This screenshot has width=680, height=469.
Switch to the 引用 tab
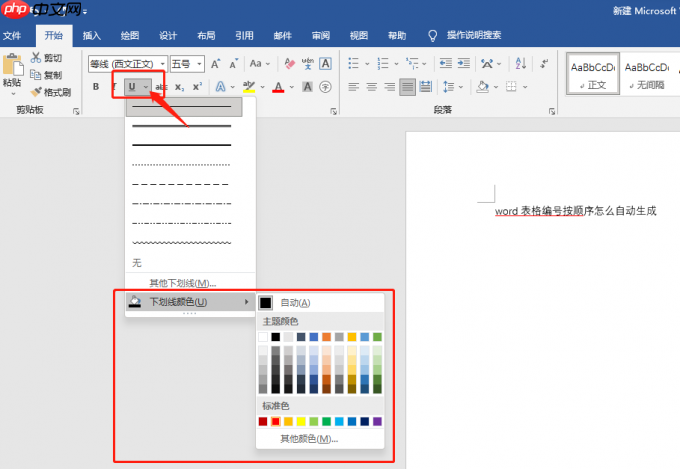point(245,36)
